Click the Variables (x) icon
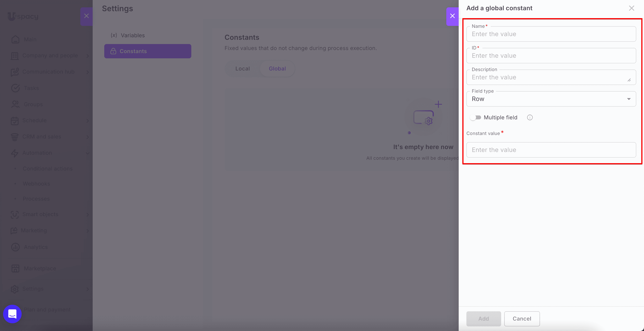Image resolution: width=644 pixels, height=331 pixels. pyautogui.click(x=114, y=35)
